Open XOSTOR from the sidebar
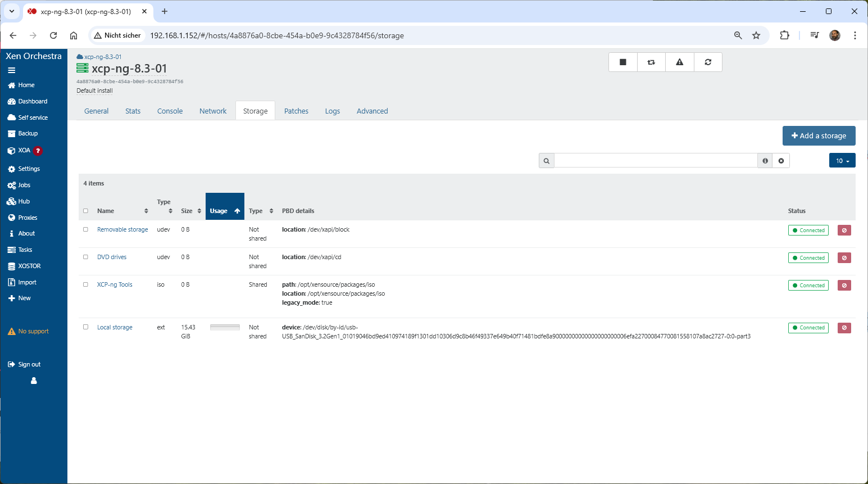The height and width of the screenshot is (484, 868). pos(29,266)
